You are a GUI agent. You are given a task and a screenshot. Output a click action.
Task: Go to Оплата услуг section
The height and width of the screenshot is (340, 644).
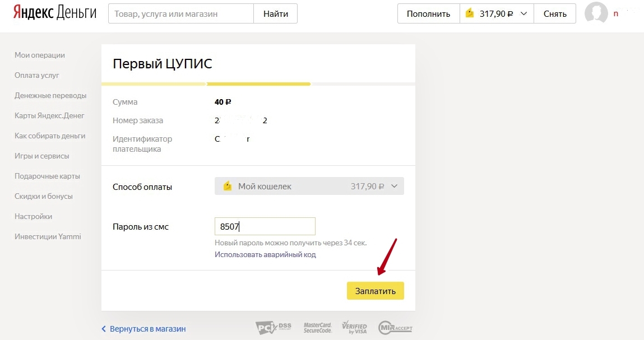[x=37, y=75]
